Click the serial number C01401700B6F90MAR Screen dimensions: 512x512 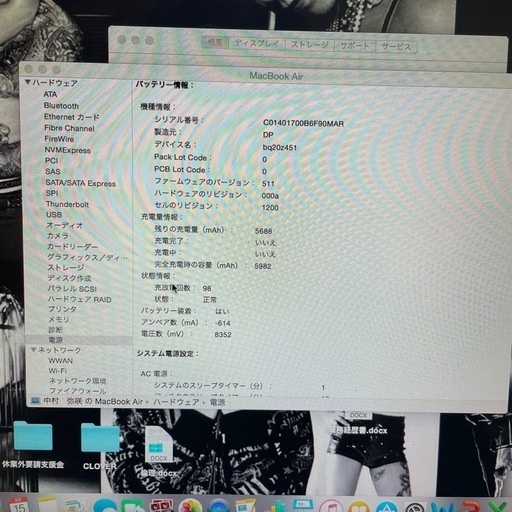(x=303, y=123)
